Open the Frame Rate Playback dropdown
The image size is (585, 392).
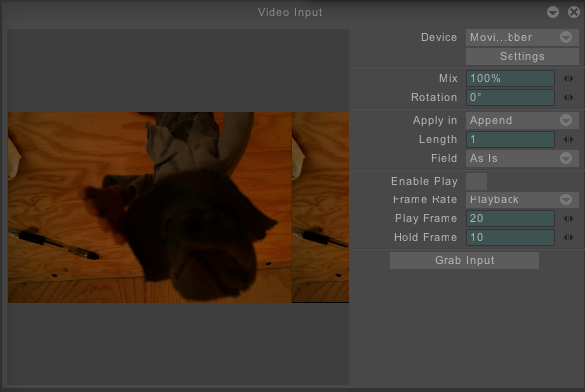522,199
